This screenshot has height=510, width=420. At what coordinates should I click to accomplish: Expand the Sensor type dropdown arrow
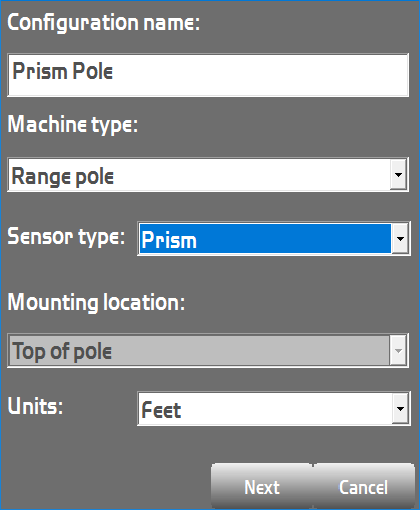400,239
